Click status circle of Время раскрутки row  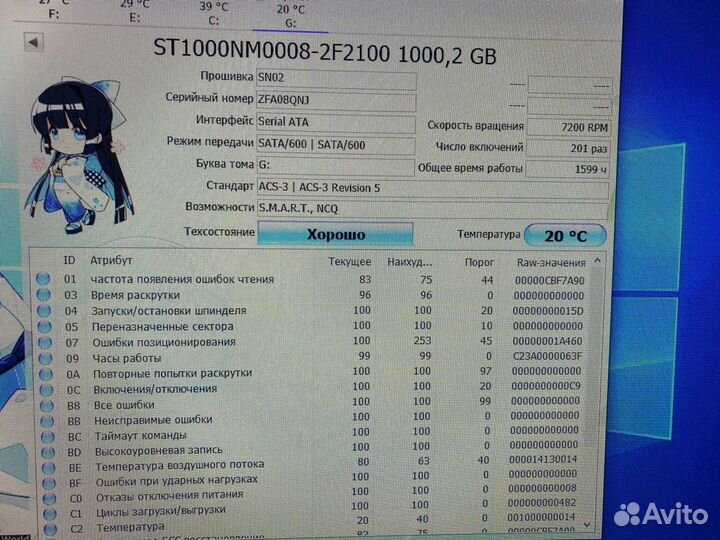(44, 294)
